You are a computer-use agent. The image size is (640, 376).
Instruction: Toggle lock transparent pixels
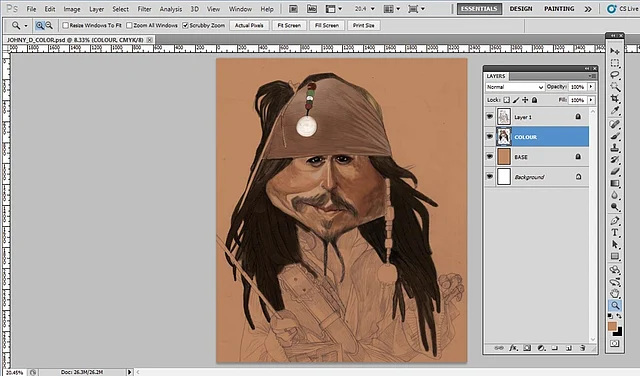[x=506, y=100]
